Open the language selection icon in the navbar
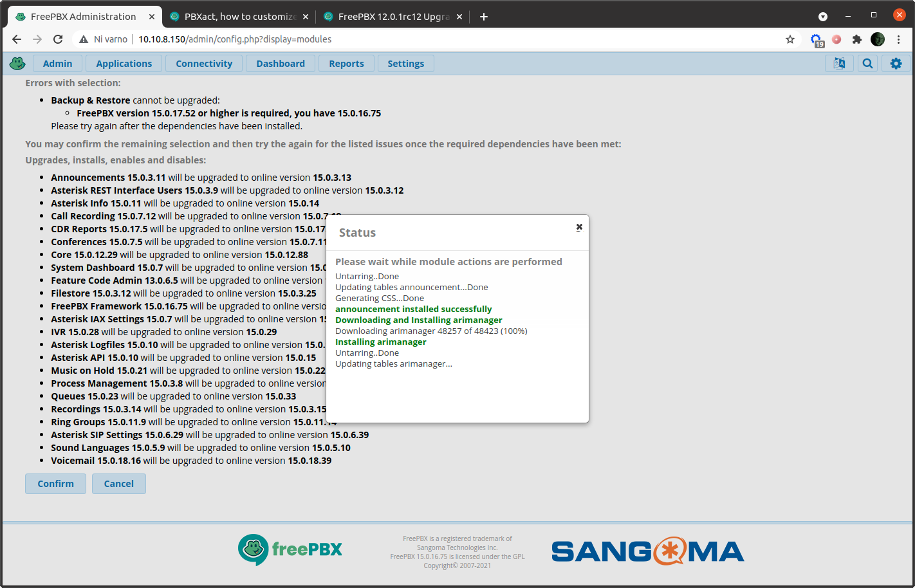Screen dimensions: 915x588 click(838, 63)
